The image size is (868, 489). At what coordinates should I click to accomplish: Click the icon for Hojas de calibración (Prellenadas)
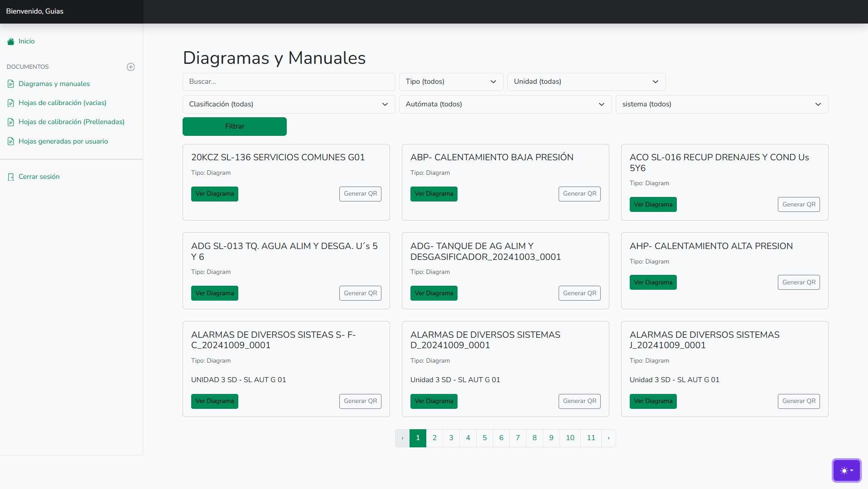(x=10, y=122)
